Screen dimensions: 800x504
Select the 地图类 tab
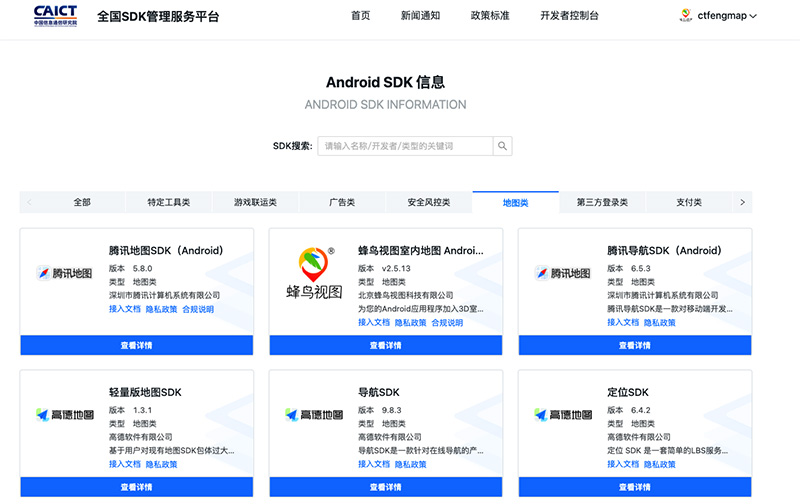click(516, 203)
